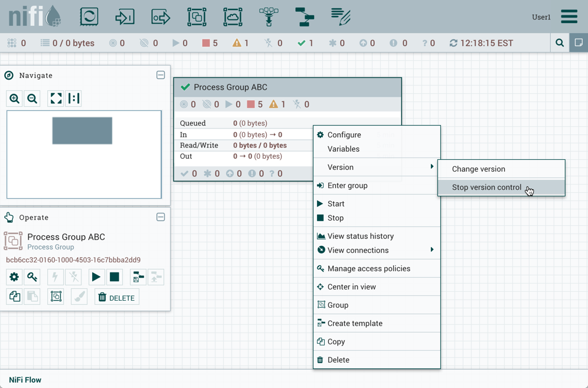
Task: Select the Funnel component icon
Action: (269, 17)
